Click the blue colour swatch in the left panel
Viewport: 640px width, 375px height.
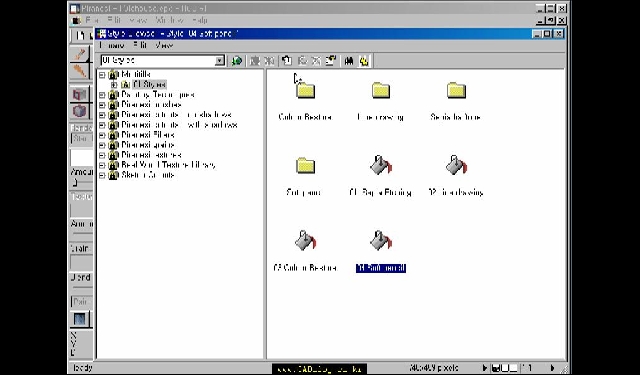pyautogui.click(x=80, y=319)
